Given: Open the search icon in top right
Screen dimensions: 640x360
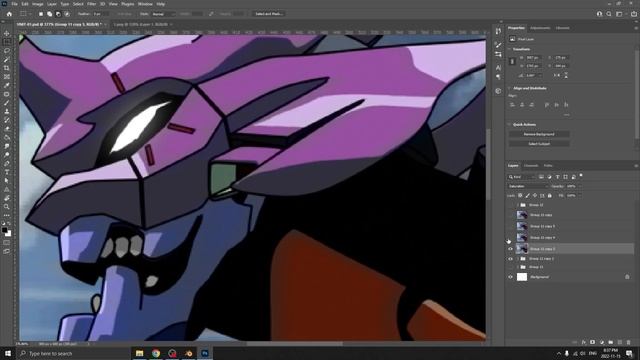Looking at the screenshot, I should [609, 14].
